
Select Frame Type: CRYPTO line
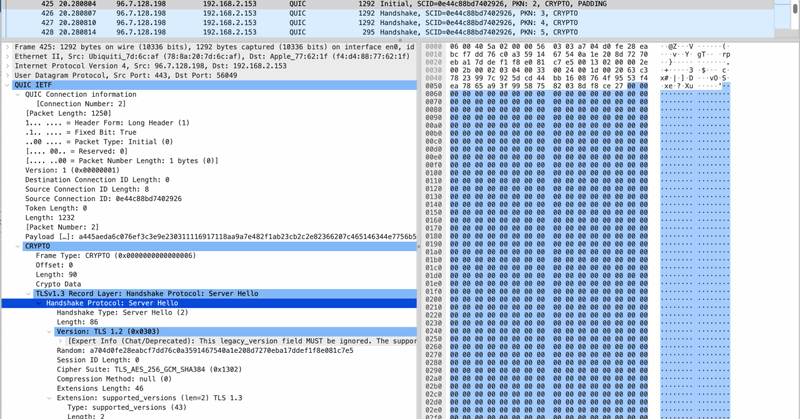115,256
